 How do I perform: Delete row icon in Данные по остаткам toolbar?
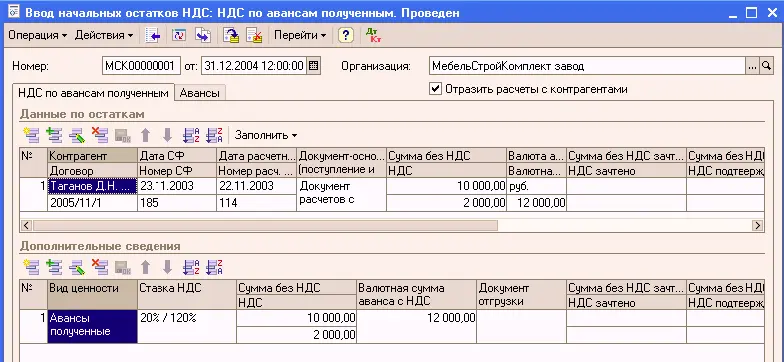(x=100, y=134)
